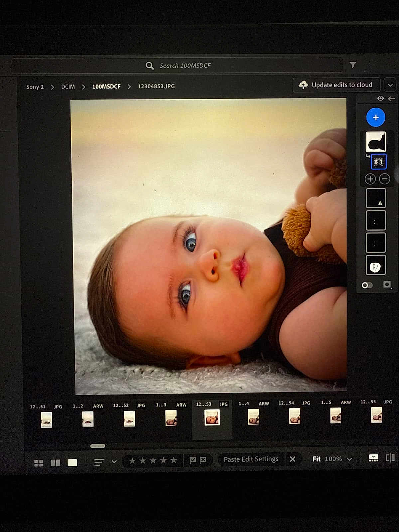Click the filter funnel icon beside the search bar
This screenshot has height=532, width=399.
tap(353, 65)
